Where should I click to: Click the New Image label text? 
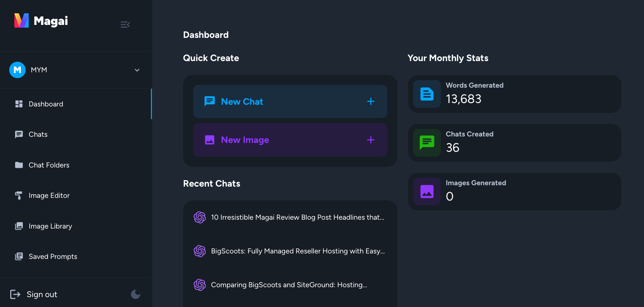(x=245, y=140)
